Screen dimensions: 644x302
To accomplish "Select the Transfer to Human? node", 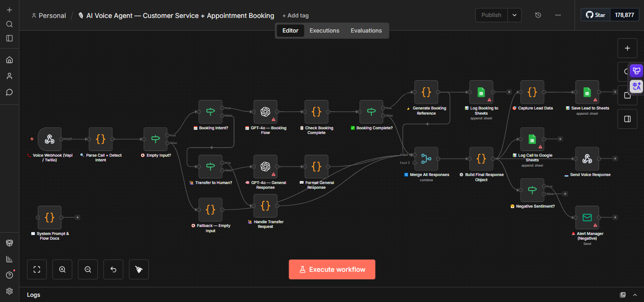I will click(210, 167).
